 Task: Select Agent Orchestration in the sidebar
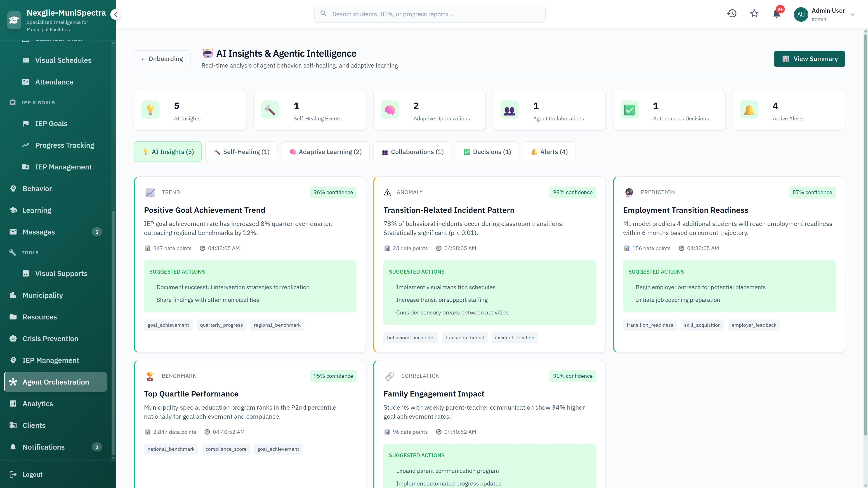[x=55, y=382]
